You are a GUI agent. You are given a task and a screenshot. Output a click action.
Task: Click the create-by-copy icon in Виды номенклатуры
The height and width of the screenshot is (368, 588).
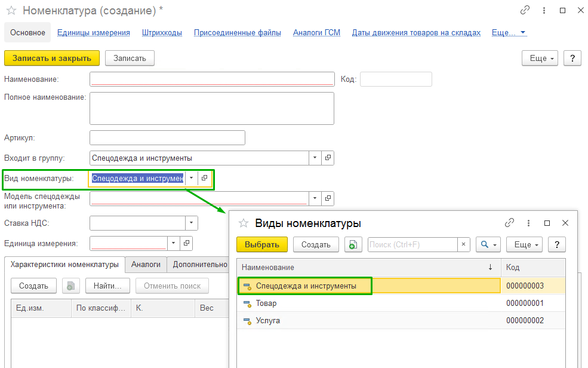[353, 244]
